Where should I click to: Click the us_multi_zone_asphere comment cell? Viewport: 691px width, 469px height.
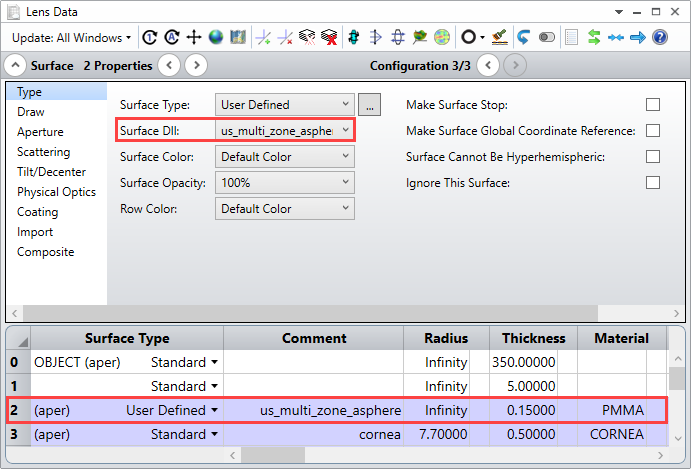point(313,410)
